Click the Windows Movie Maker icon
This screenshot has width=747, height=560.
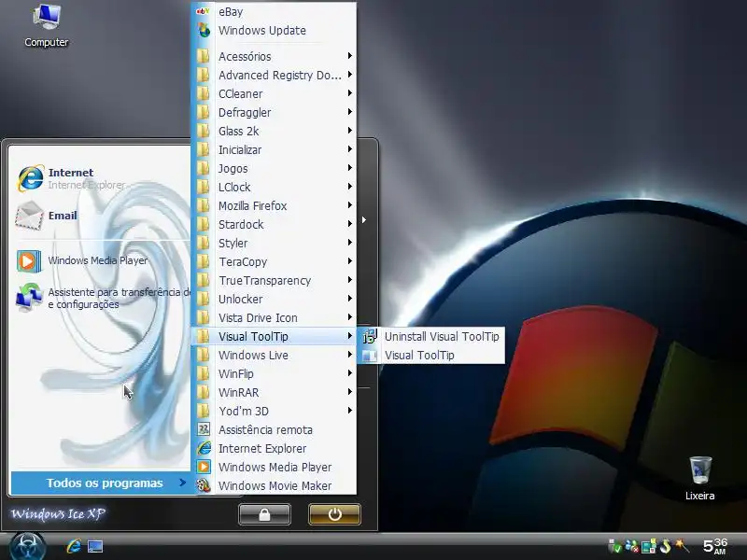204,485
